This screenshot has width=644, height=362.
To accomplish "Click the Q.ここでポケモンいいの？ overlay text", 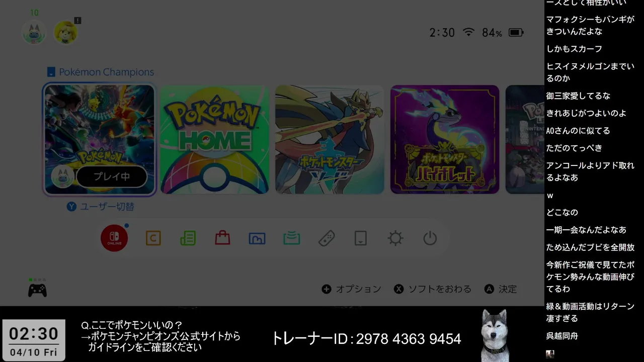I will [132, 325].
